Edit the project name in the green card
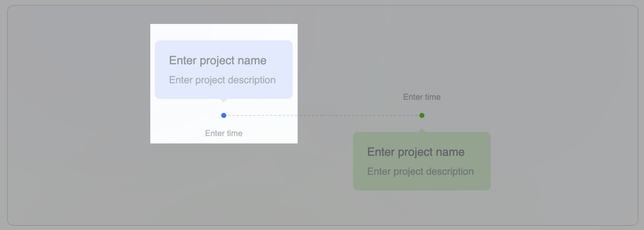The height and width of the screenshot is (230, 644). (x=416, y=152)
